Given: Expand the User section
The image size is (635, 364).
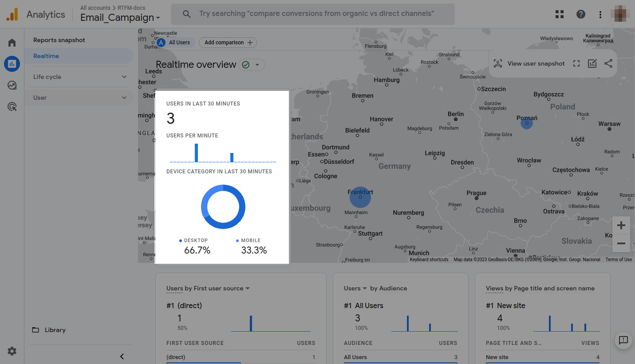Looking at the screenshot, I should [x=80, y=98].
